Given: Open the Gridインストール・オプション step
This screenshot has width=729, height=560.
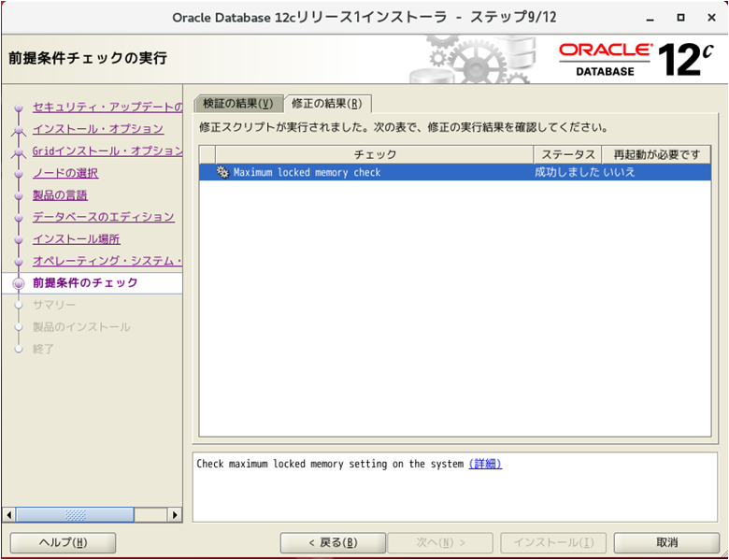Looking at the screenshot, I should point(107,151).
